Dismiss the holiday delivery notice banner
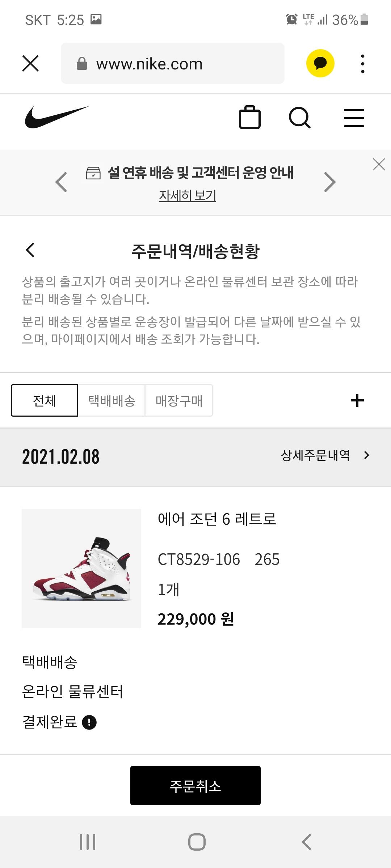The width and height of the screenshot is (391, 868). pos(379,165)
